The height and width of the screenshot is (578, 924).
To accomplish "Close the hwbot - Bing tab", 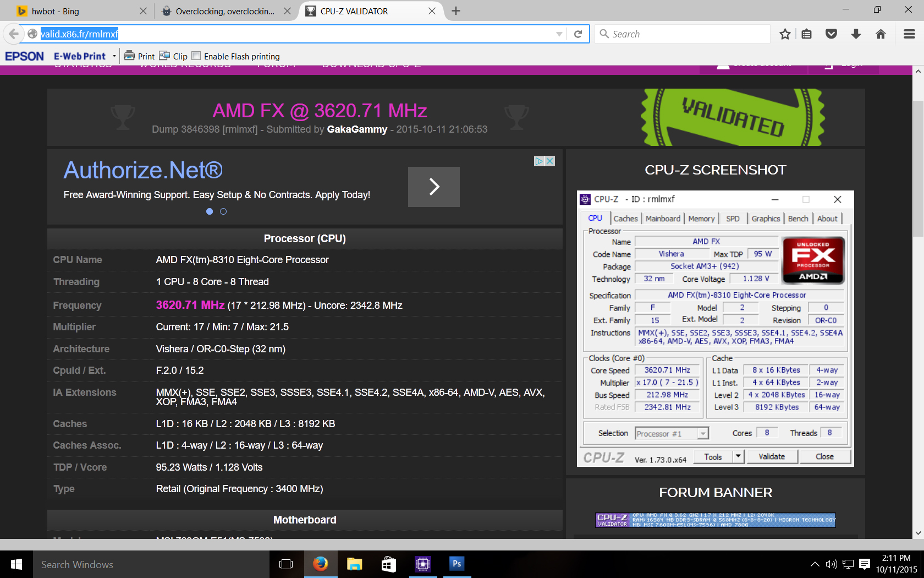I will click(x=143, y=11).
